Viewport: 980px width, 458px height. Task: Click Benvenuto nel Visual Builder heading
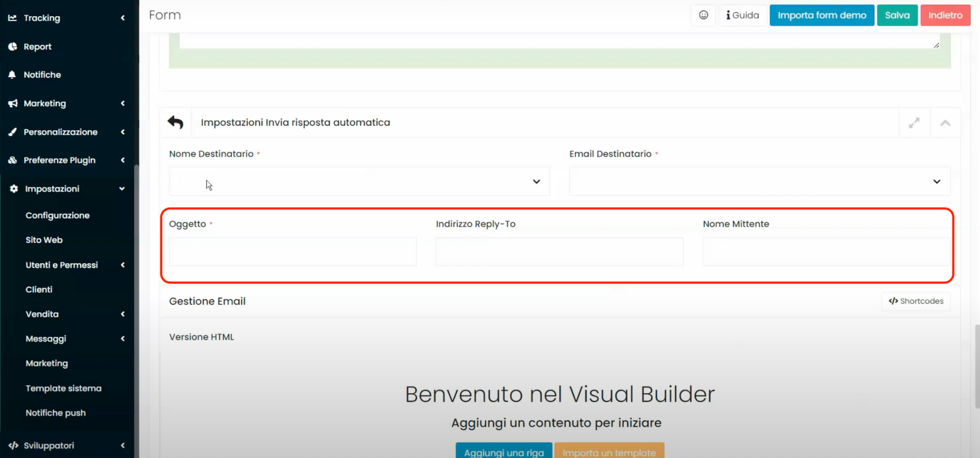click(560, 394)
